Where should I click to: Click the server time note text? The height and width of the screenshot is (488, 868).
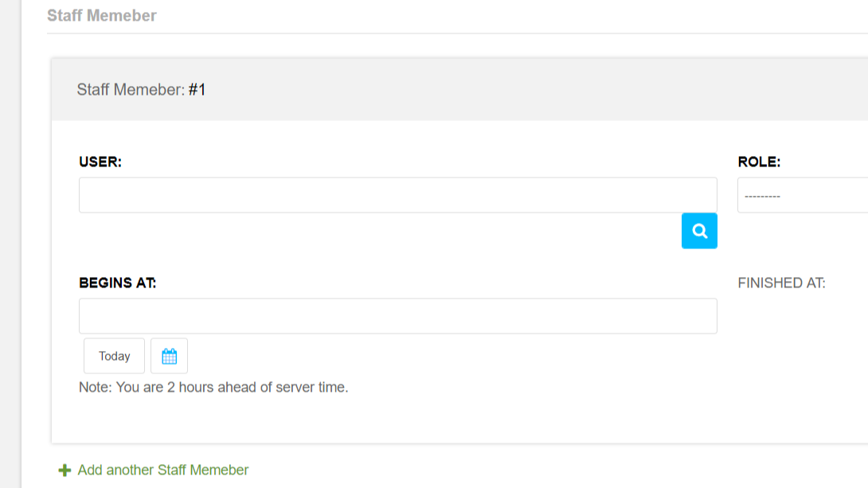[213, 388]
